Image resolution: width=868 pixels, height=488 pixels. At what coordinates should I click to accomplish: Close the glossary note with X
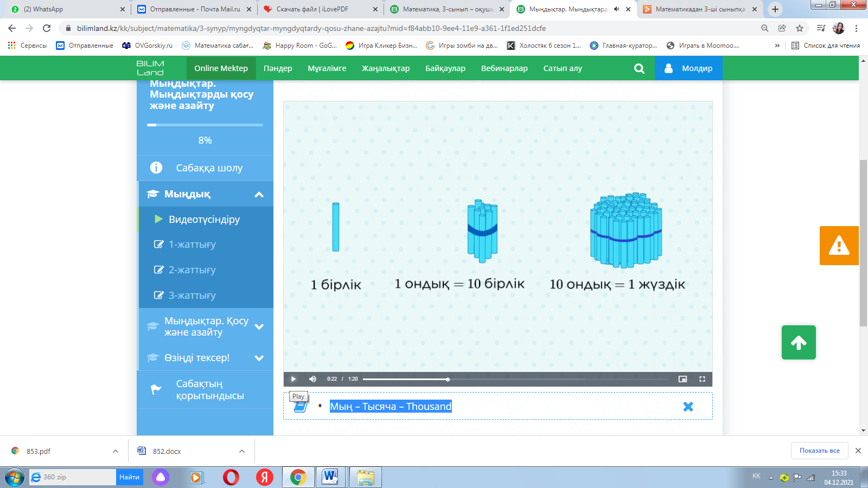688,407
